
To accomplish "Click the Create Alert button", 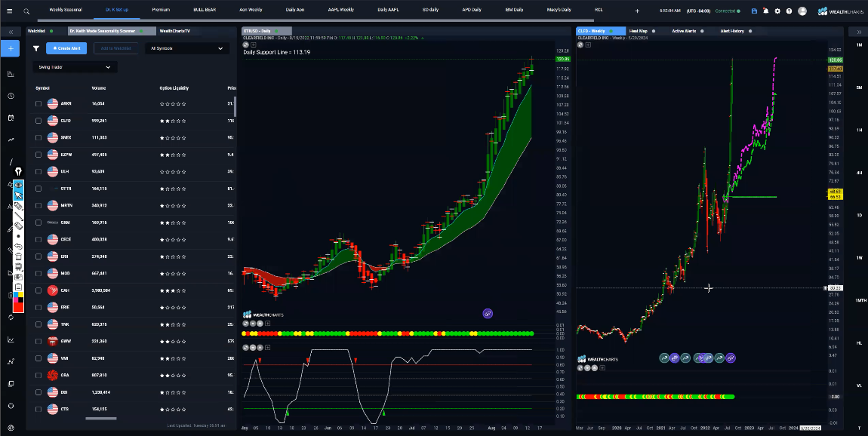I will click(66, 49).
